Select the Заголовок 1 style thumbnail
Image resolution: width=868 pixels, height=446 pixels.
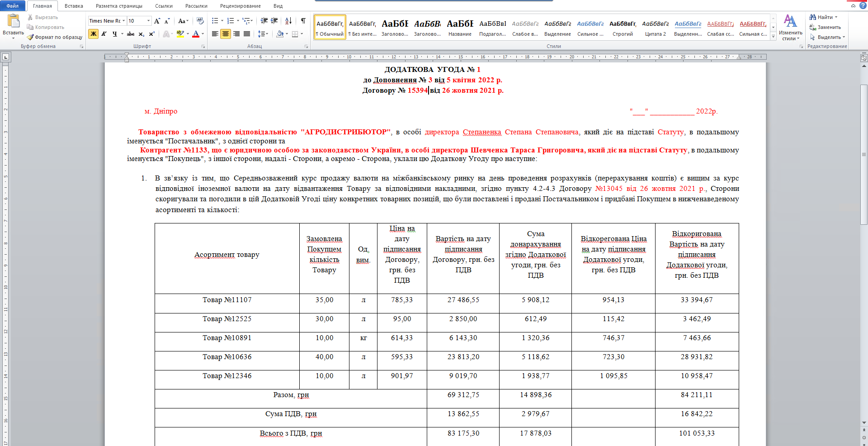[395, 27]
